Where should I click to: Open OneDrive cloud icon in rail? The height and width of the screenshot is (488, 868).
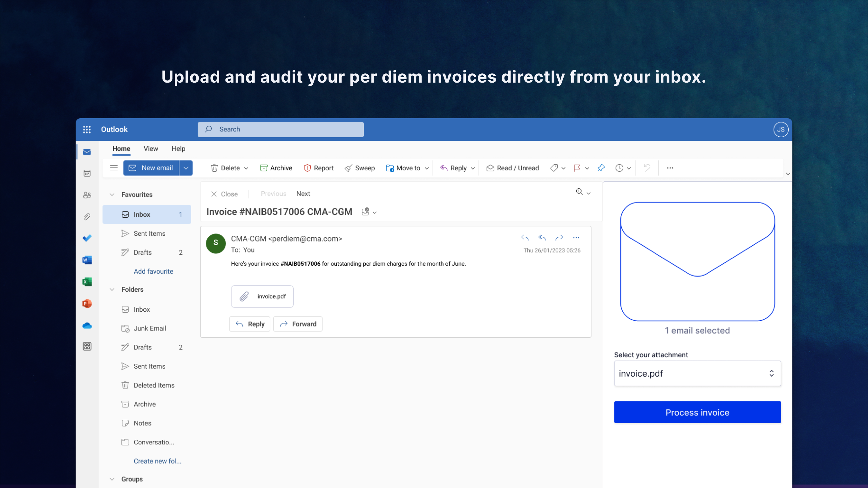click(87, 326)
